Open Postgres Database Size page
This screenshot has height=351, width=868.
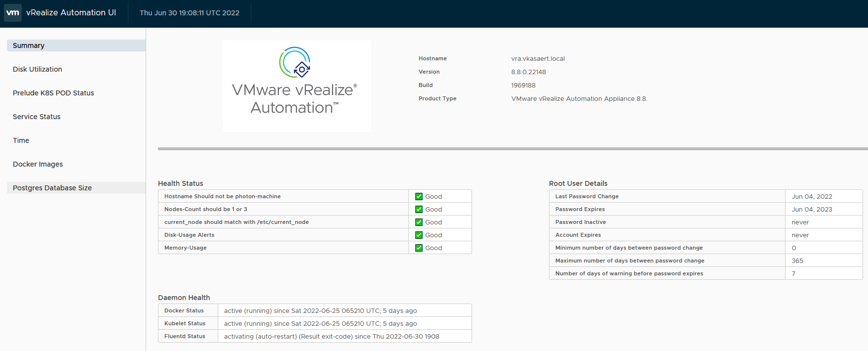[52, 188]
